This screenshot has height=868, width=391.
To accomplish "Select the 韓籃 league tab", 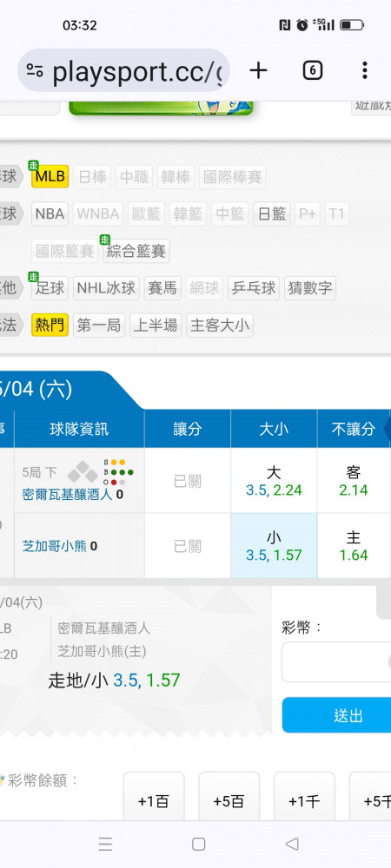I will [188, 214].
